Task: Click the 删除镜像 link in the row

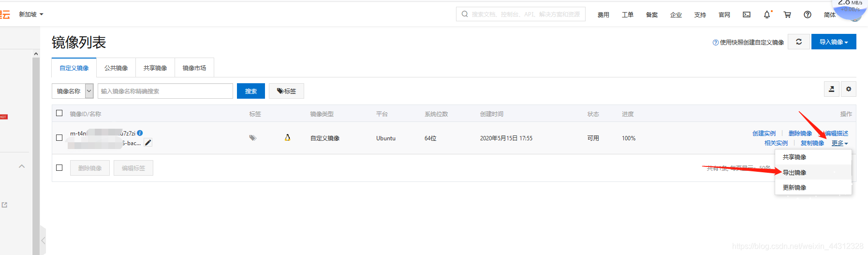Action: click(800, 134)
